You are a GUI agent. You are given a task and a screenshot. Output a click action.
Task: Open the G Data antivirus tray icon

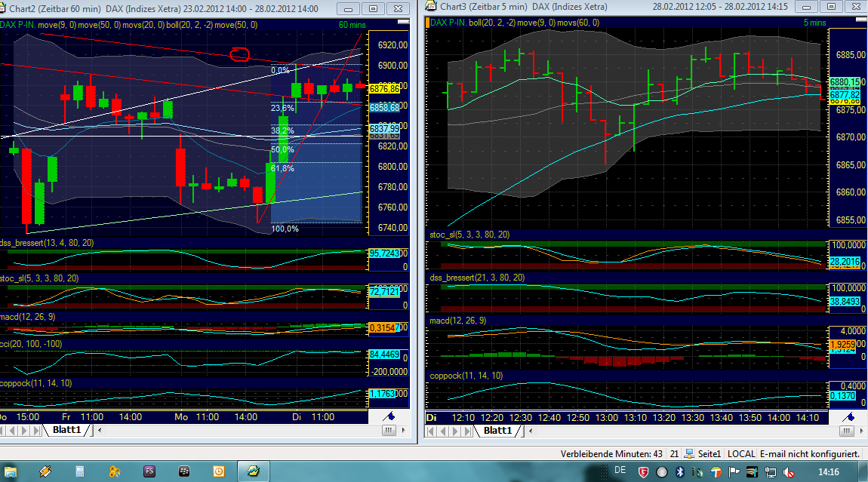tap(643, 471)
